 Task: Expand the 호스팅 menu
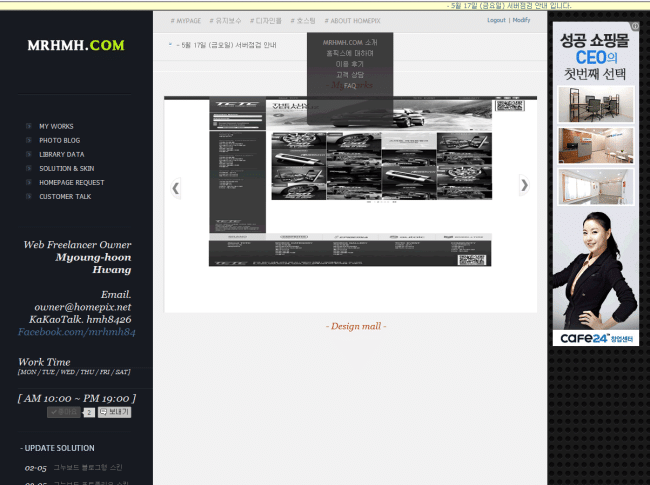302,20
